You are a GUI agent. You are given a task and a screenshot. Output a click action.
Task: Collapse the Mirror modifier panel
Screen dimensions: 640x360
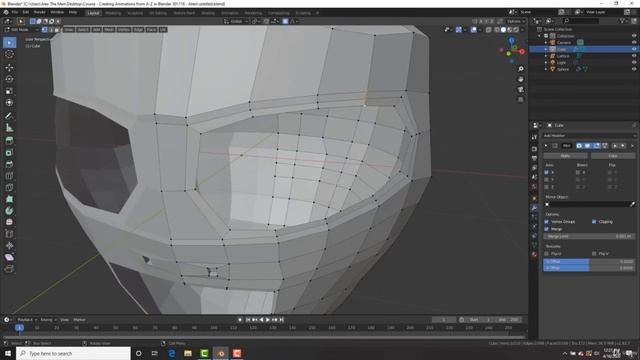546,146
